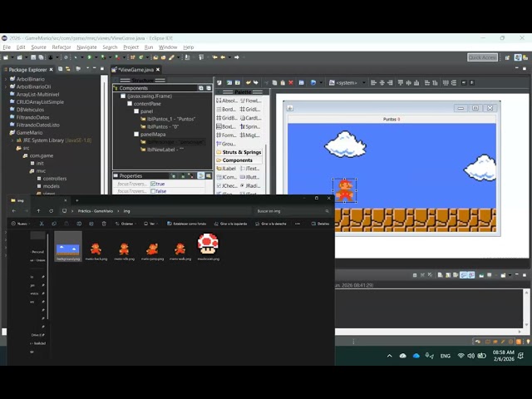Click the Cut scissors icon in File Explorer

point(42,224)
